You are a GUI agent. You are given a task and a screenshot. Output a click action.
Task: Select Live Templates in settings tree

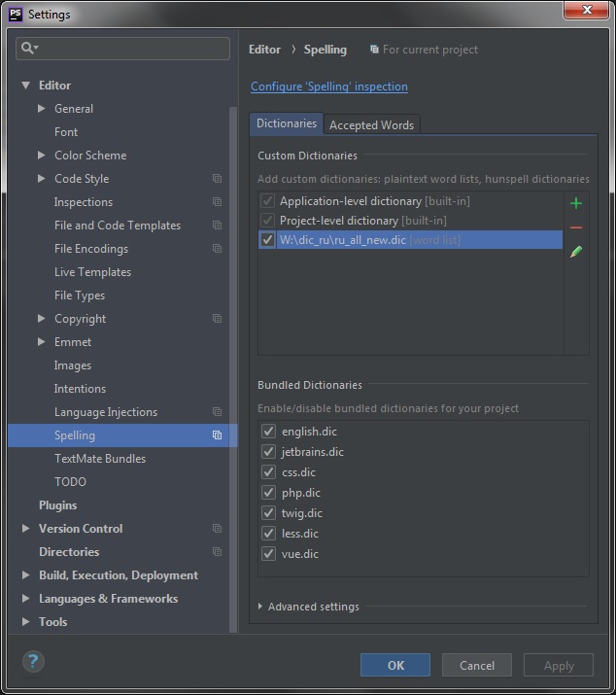click(92, 272)
